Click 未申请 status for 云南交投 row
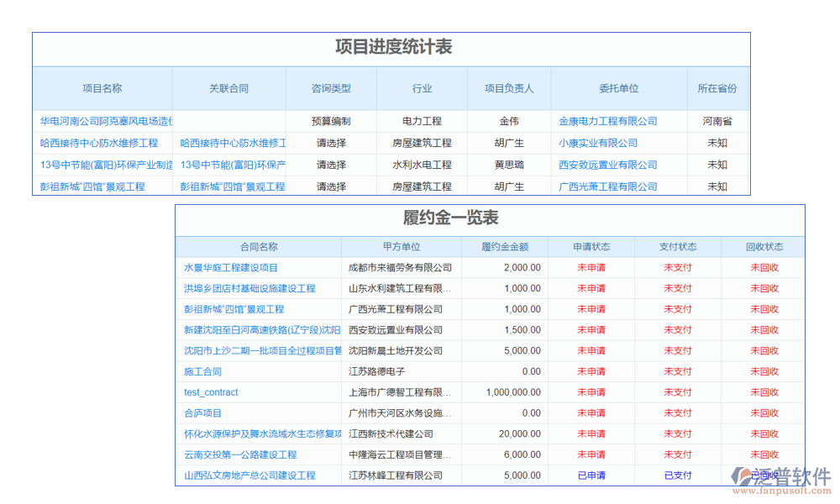The height and width of the screenshot is (504, 840). coord(591,454)
